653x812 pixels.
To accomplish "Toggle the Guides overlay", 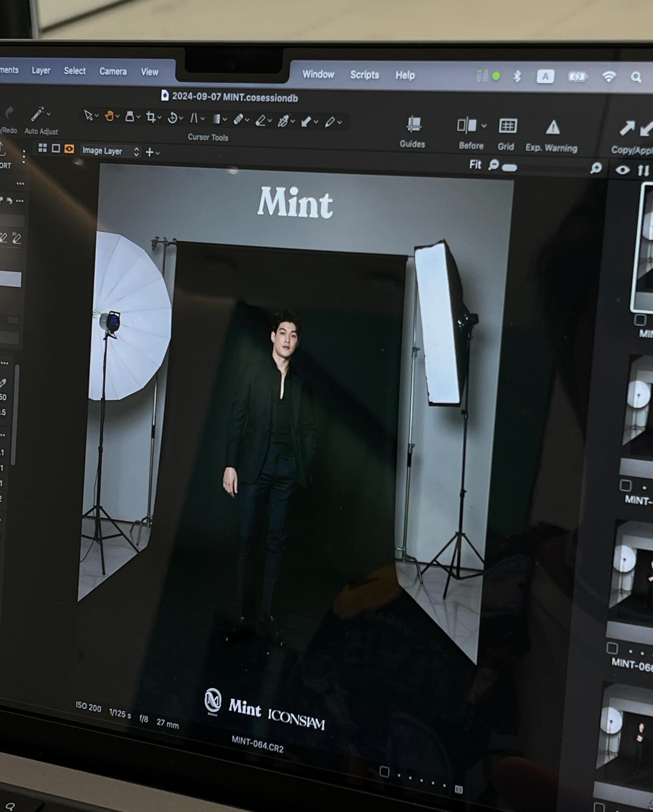I will tap(413, 132).
